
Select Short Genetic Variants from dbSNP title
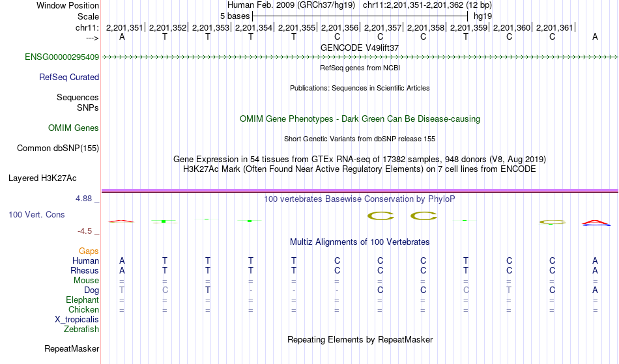[x=360, y=139]
